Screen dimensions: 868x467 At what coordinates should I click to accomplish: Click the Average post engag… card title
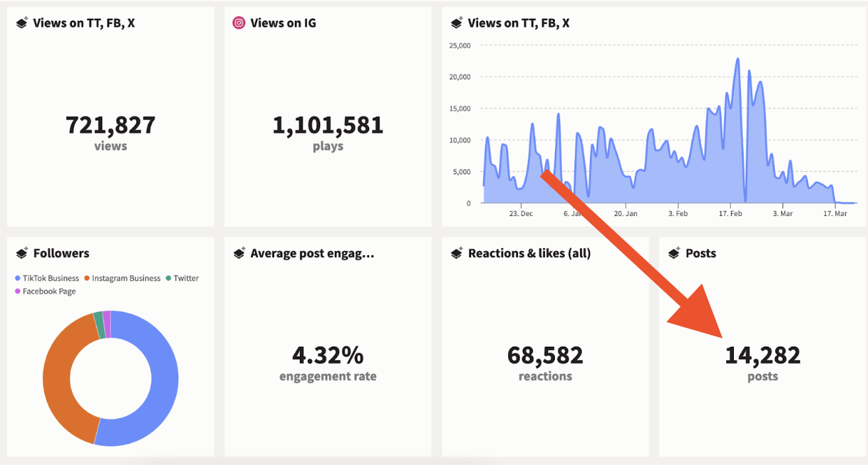coord(312,253)
